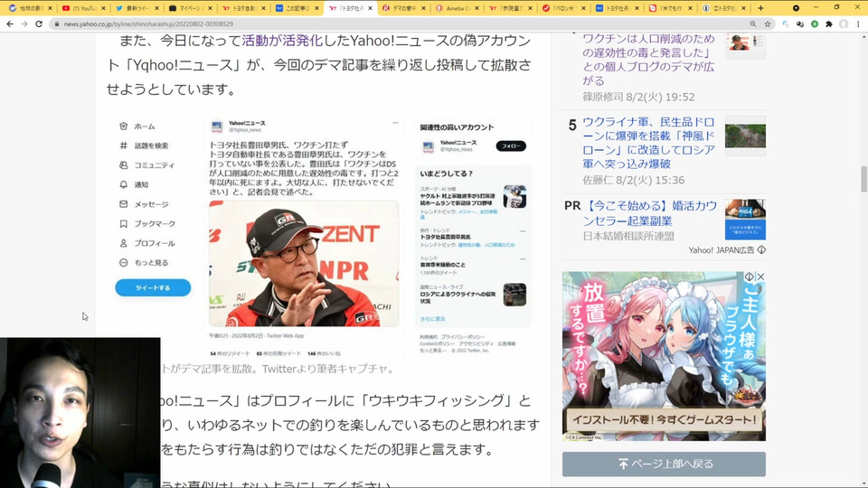Open the 活動が活発化 link
The image size is (868, 488).
[x=282, y=41]
